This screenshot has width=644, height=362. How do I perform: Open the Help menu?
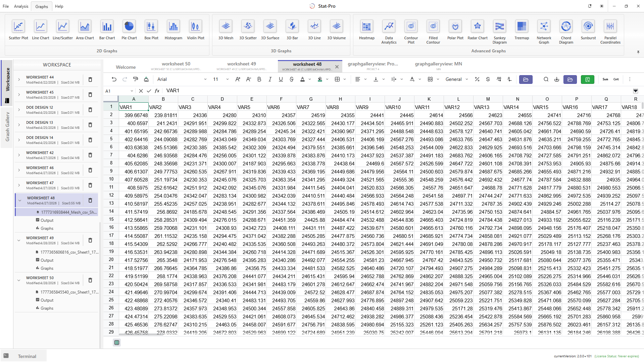point(59,6)
